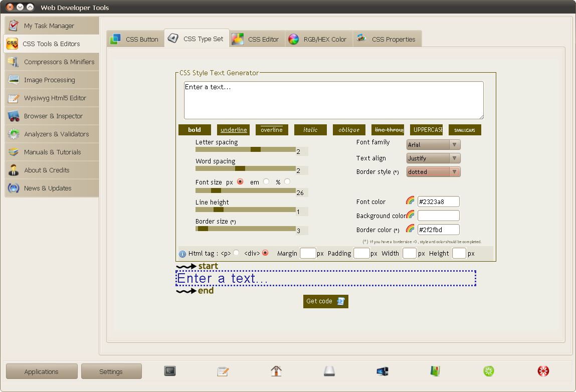The height and width of the screenshot is (392, 576).
Task: Open the Border color rainbow picker
Action: (x=410, y=228)
